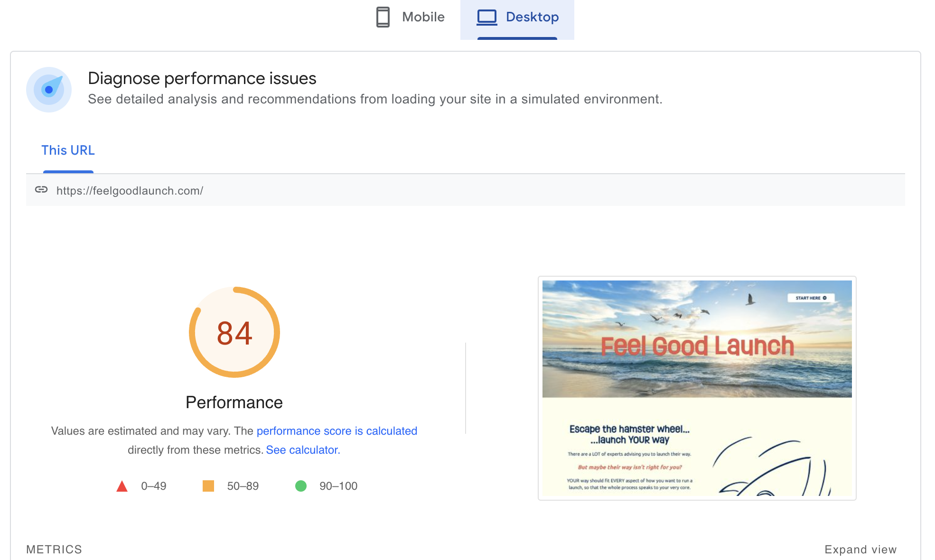
Task: Click the METRICS section label
Action: click(x=54, y=550)
